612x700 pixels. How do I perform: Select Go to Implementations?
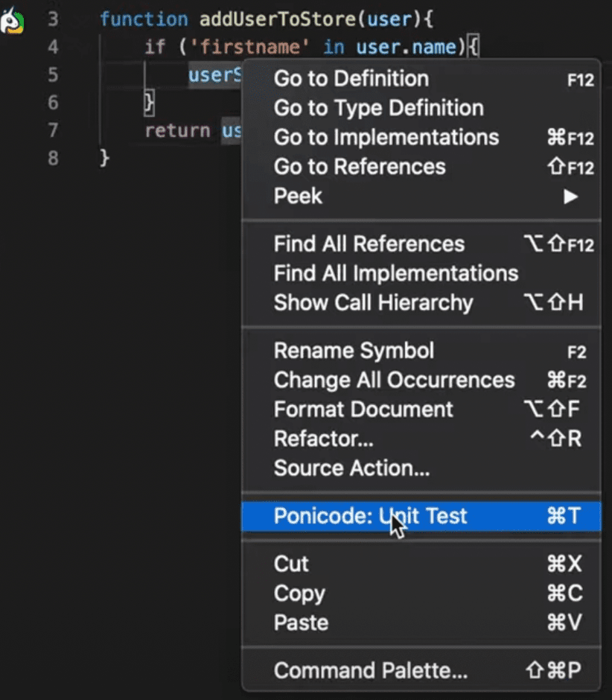click(x=421, y=138)
